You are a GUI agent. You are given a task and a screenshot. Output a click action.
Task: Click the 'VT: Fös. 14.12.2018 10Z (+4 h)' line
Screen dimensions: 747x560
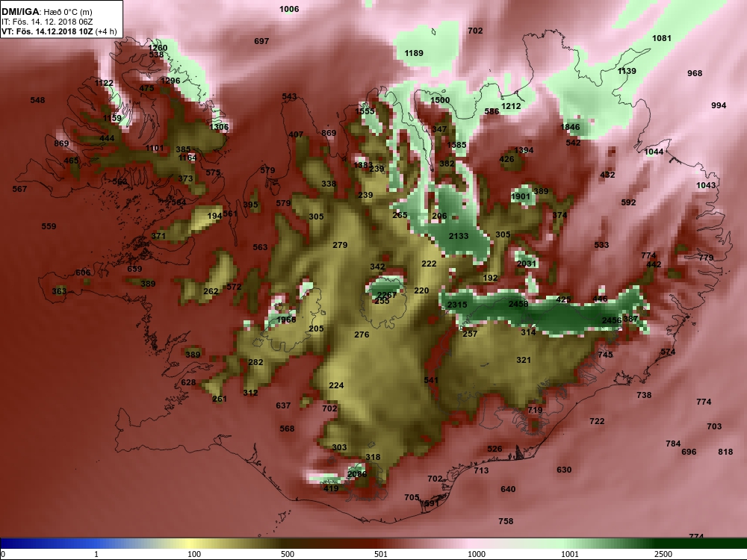58,31
